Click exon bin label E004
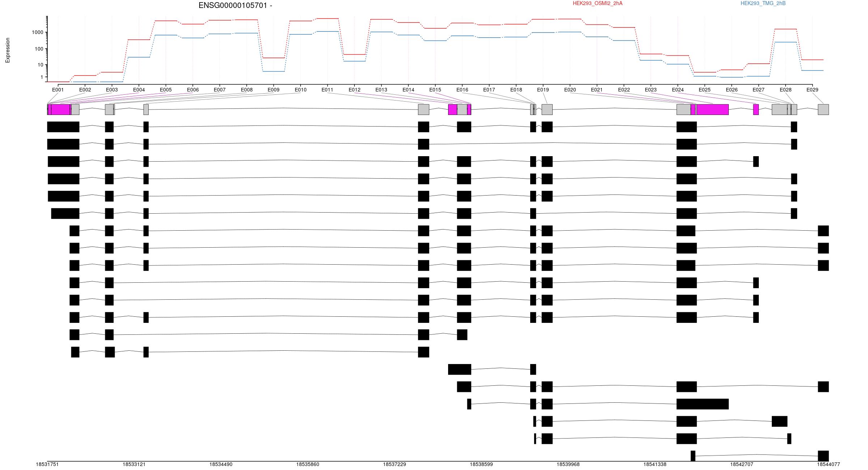 [x=139, y=90]
